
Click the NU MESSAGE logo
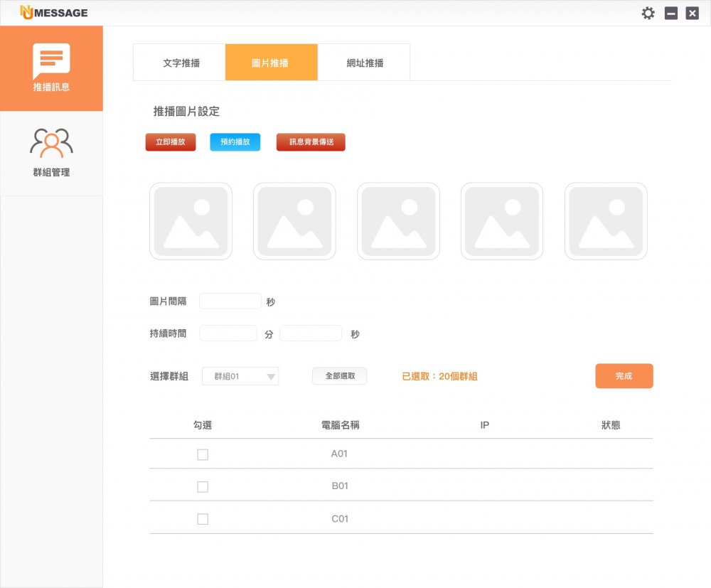tap(54, 13)
